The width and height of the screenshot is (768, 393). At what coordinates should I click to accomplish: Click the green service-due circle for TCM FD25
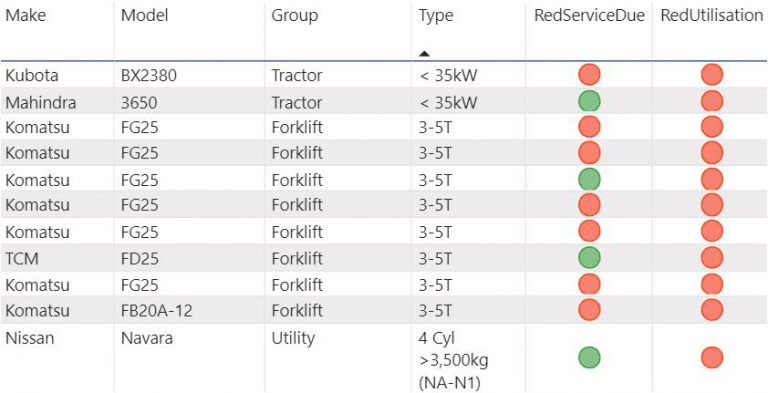pos(589,257)
